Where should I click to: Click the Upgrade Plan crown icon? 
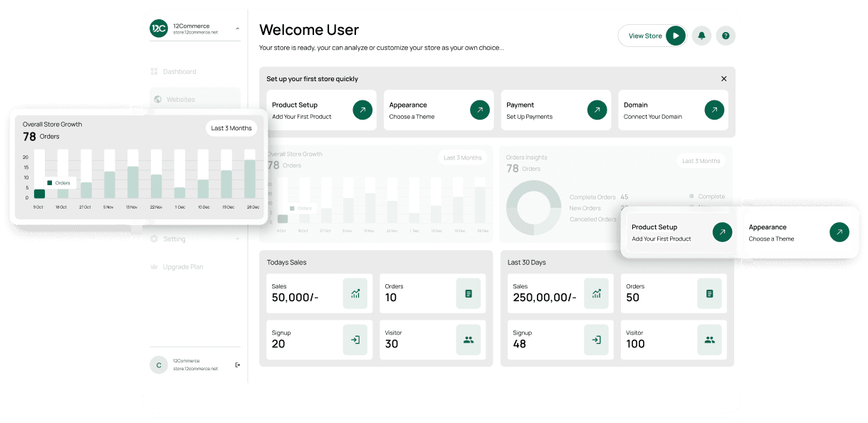[154, 266]
